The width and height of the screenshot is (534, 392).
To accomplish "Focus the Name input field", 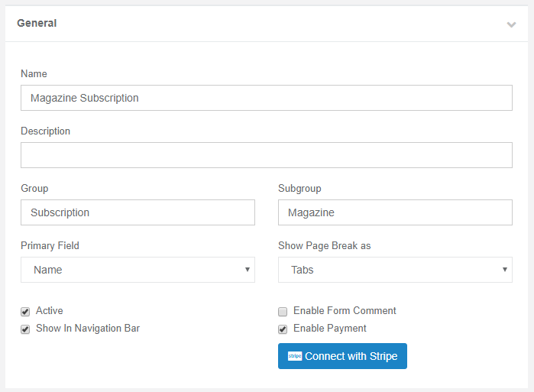I will 267,98.
